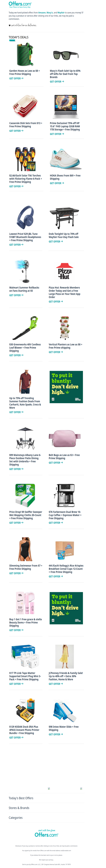Click Get Offer under Garden Hoses deal

(16, 79)
